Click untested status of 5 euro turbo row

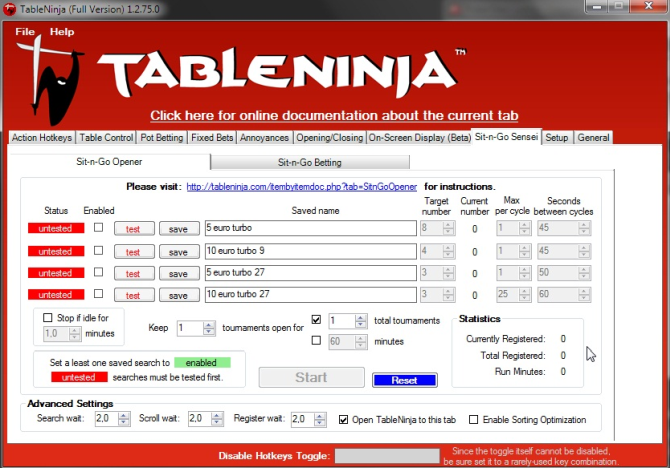pyautogui.click(x=56, y=228)
